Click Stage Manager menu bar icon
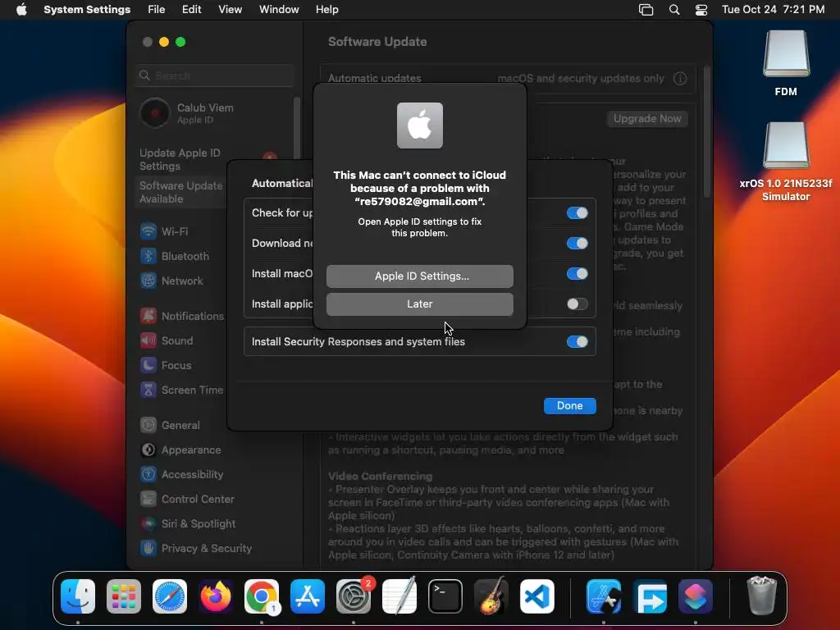Screen dimensions: 840x630 tap(646, 10)
